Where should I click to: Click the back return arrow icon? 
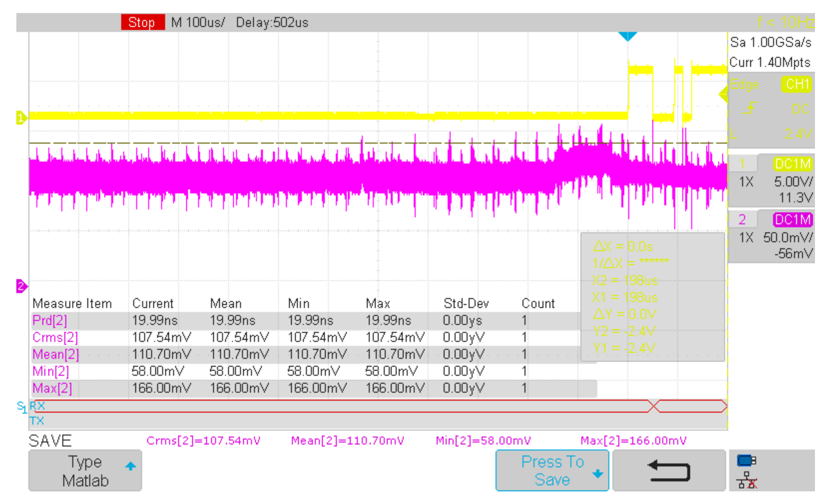669,470
